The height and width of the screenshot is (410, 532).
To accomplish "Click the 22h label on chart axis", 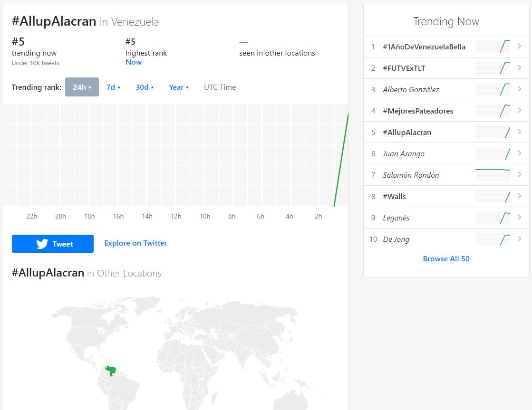I will click(31, 216).
